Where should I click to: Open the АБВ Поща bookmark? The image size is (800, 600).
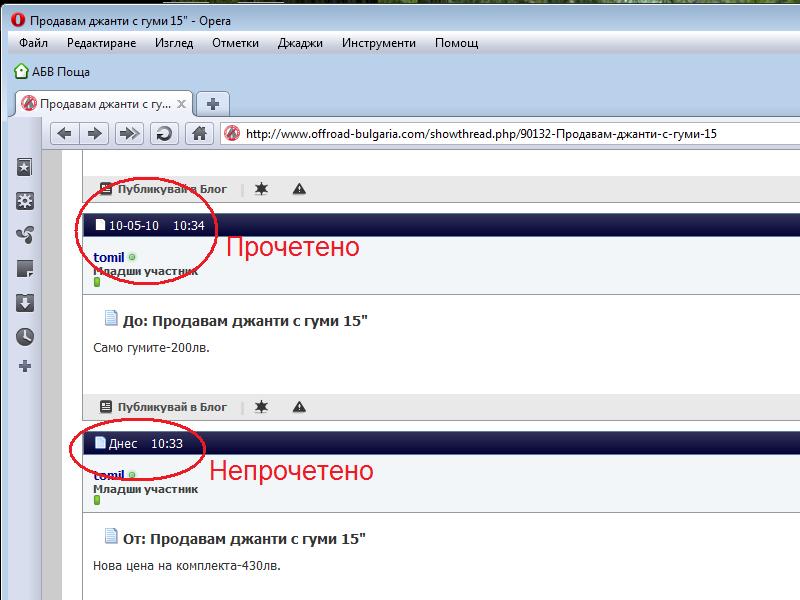point(52,71)
